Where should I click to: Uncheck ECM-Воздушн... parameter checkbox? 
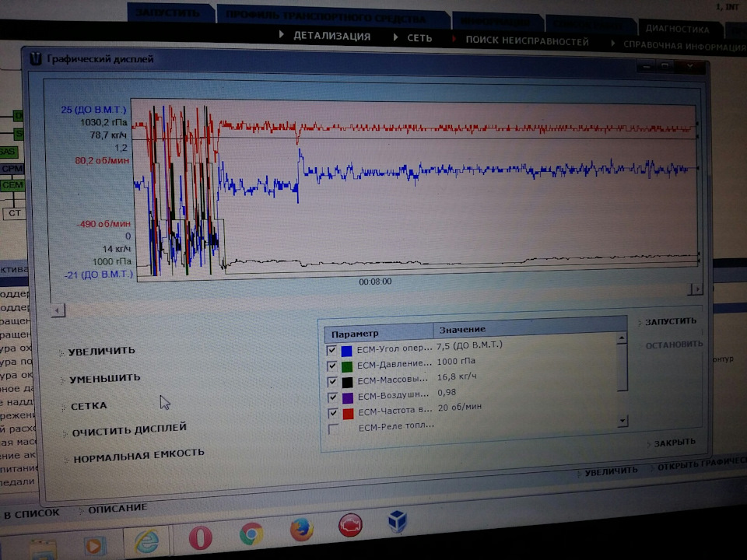pos(333,397)
